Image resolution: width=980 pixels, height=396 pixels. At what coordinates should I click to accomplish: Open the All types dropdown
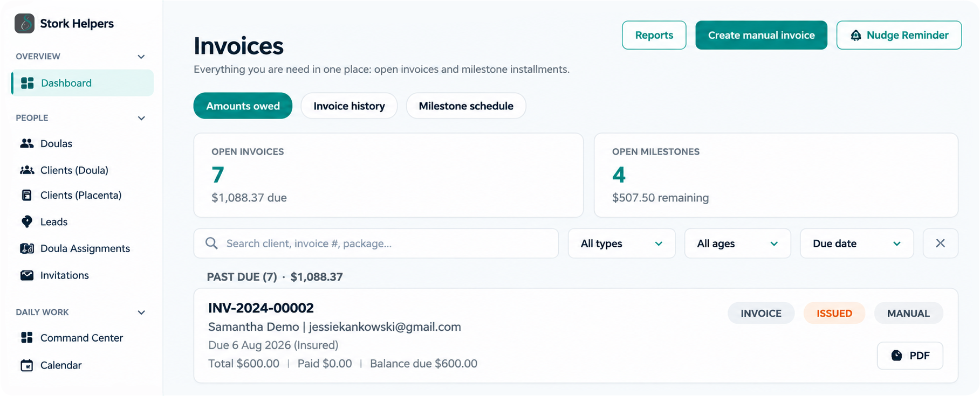622,244
